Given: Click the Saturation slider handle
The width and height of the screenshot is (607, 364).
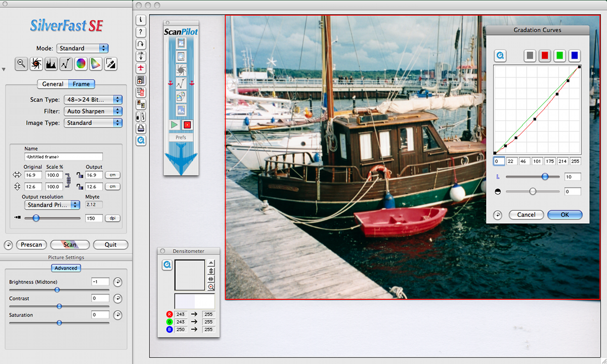Looking at the screenshot, I should 59,323.
